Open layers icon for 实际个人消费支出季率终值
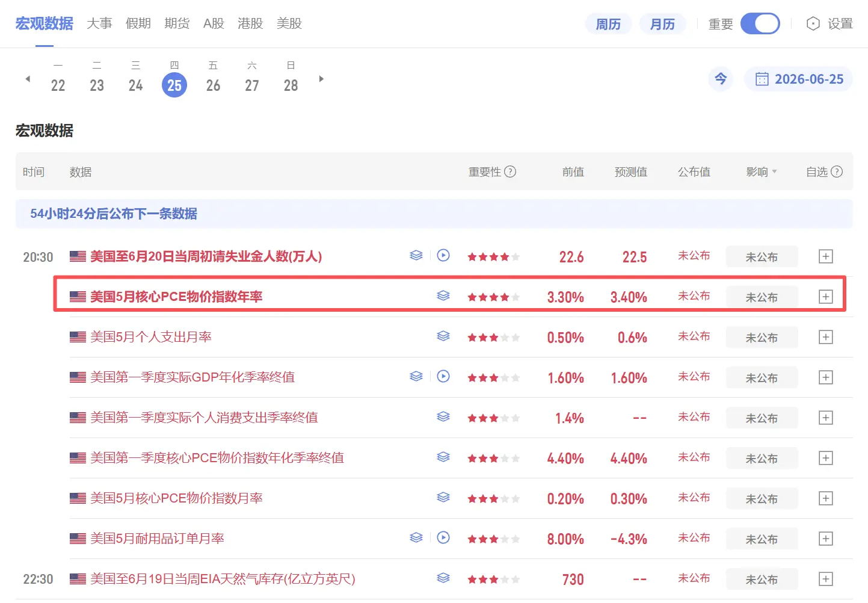The width and height of the screenshot is (868, 603). (x=443, y=416)
